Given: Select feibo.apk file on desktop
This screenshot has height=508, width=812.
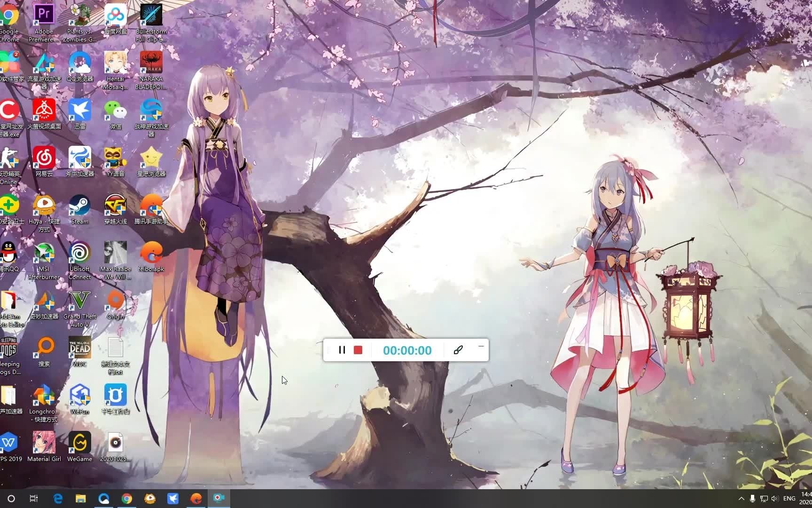Looking at the screenshot, I should tap(151, 256).
